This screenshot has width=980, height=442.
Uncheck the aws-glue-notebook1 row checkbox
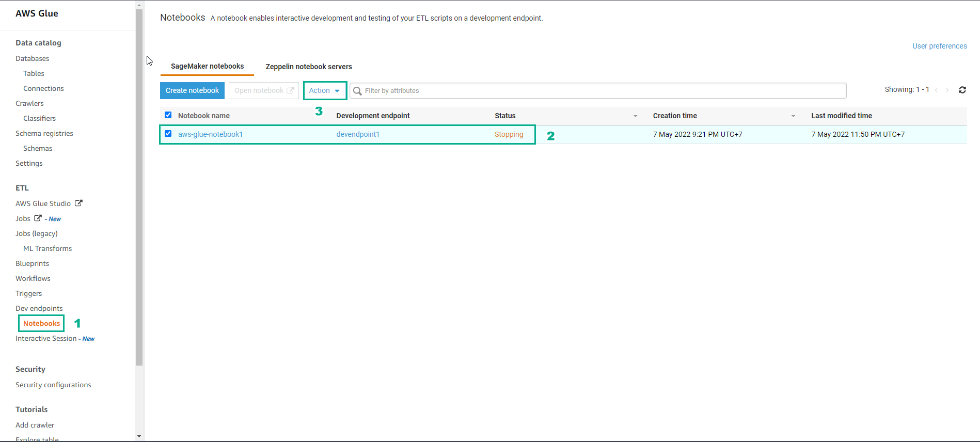pos(168,134)
